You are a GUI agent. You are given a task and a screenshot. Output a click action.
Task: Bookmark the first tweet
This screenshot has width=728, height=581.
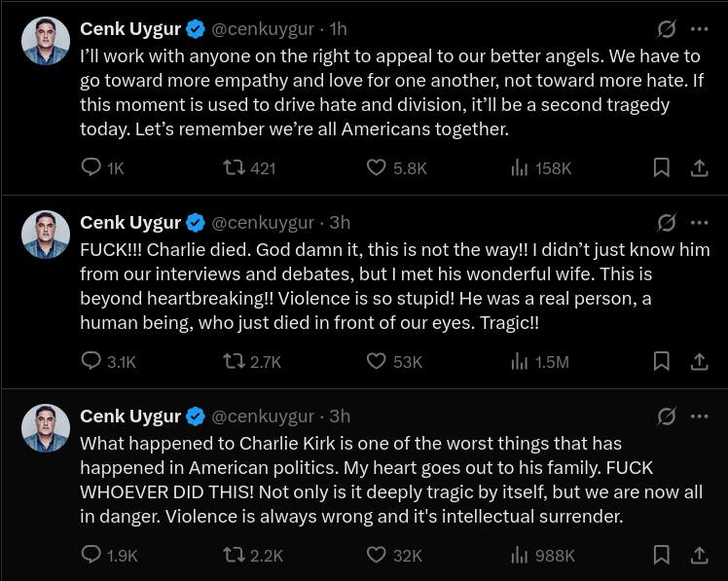661,168
